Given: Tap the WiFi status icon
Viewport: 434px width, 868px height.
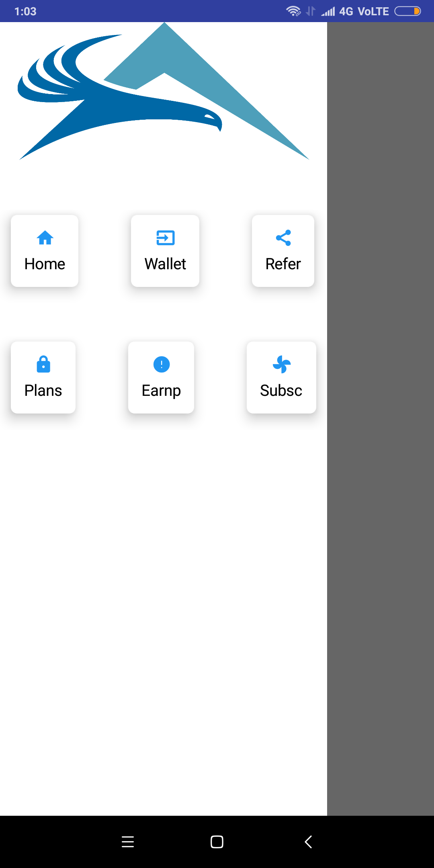Looking at the screenshot, I should pos(293,11).
